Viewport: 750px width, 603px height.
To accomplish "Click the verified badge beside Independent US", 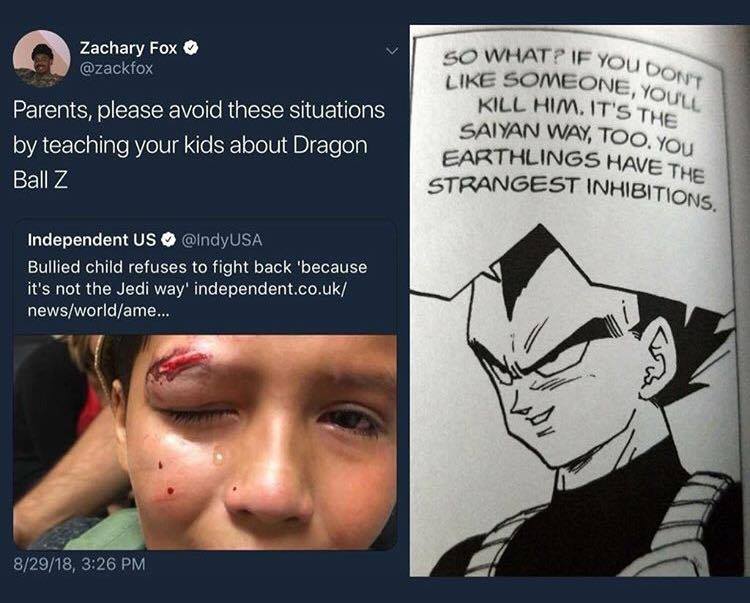I will point(167,240).
